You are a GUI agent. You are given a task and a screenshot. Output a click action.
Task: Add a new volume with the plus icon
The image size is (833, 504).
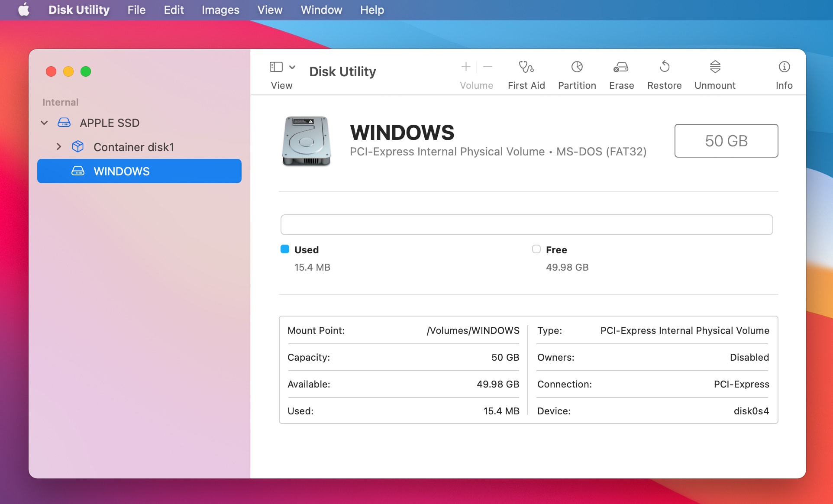pos(465,67)
